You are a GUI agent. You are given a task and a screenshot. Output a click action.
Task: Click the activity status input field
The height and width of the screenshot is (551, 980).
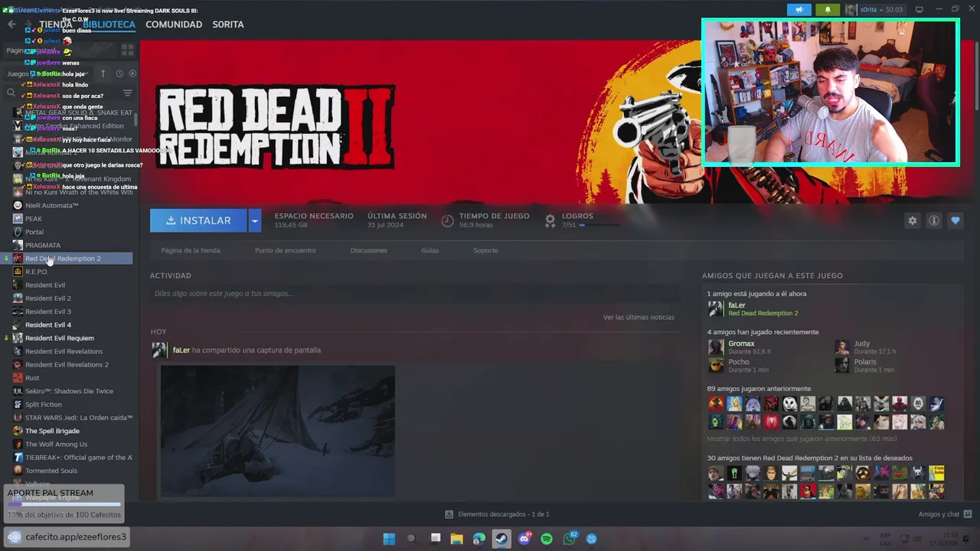(414, 293)
